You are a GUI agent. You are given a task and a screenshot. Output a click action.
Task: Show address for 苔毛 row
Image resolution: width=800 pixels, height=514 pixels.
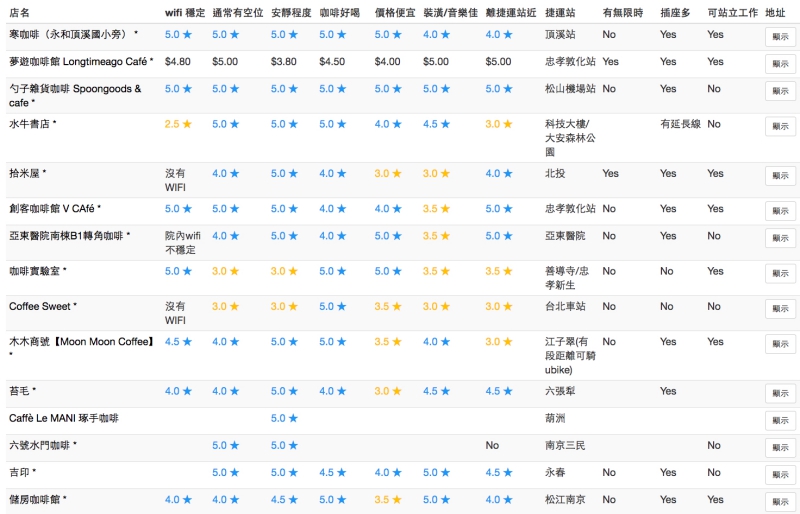(x=780, y=393)
